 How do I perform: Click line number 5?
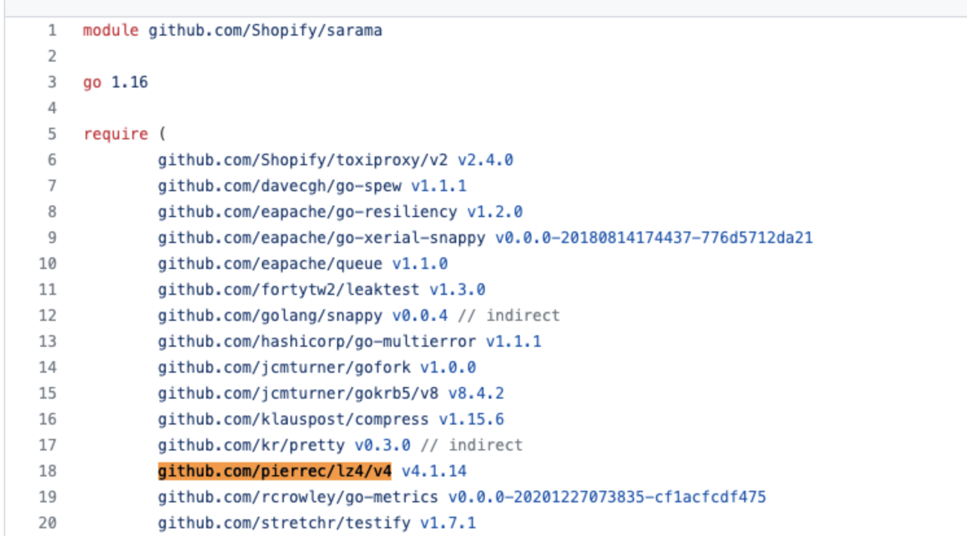(x=52, y=134)
